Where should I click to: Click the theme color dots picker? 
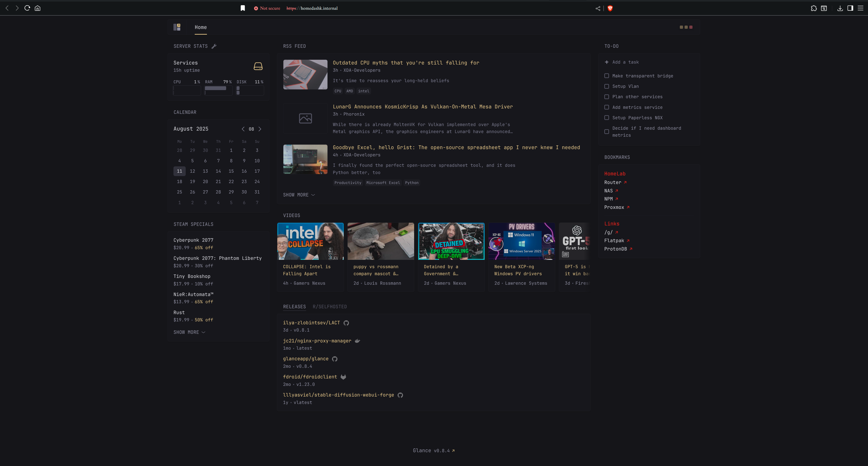[686, 27]
